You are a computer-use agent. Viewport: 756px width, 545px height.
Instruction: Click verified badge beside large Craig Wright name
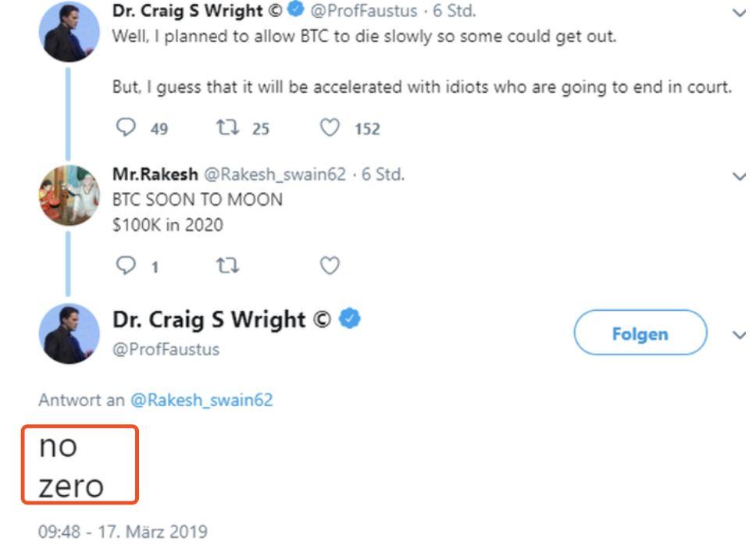click(x=350, y=319)
